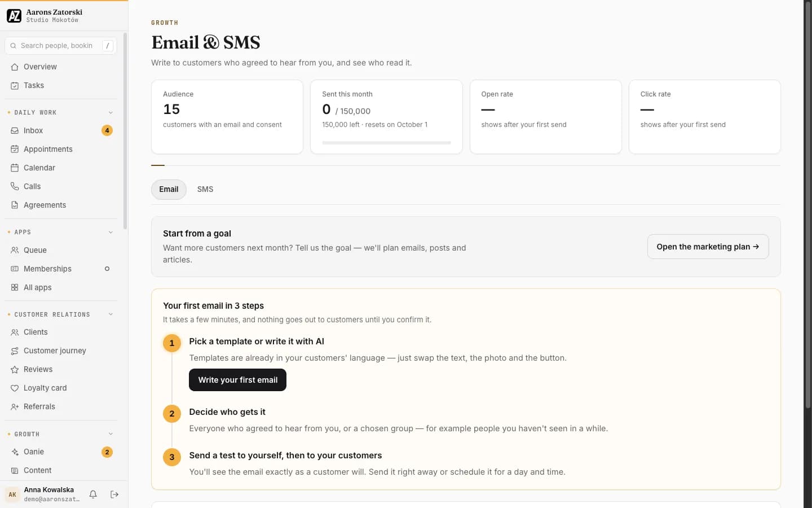Image resolution: width=812 pixels, height=508 pixels.
Task: Open the All apps grid icon
Action: coord(15,287)
